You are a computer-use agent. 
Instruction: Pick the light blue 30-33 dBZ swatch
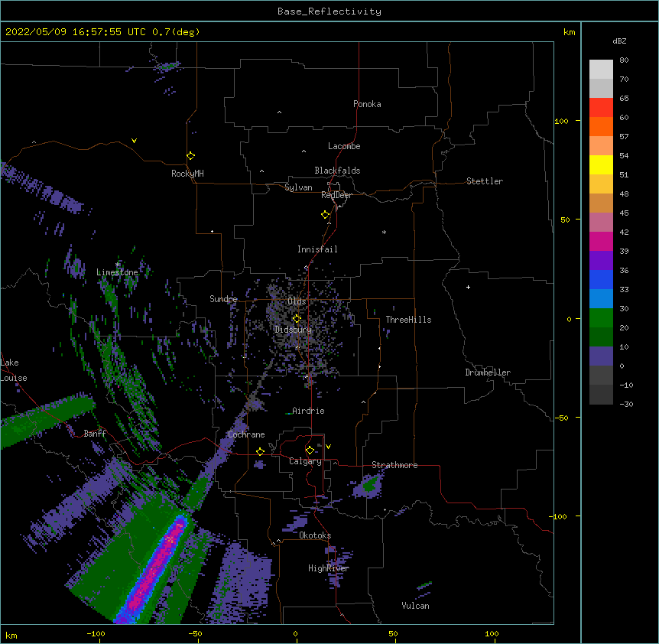pyautogui.click(x=601, y=299)
